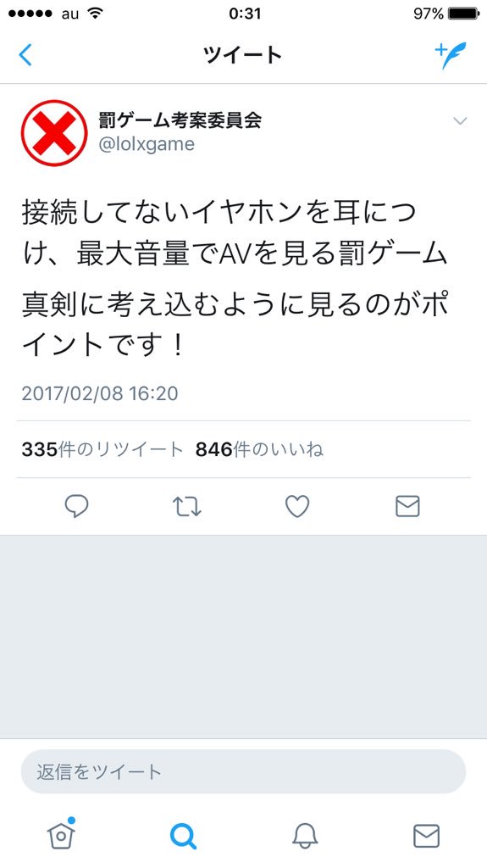The width and height of the screenshot is (487, 868).
Task: Tap the Wi-Fi icon in the status bar
Action: pos(96,14)
